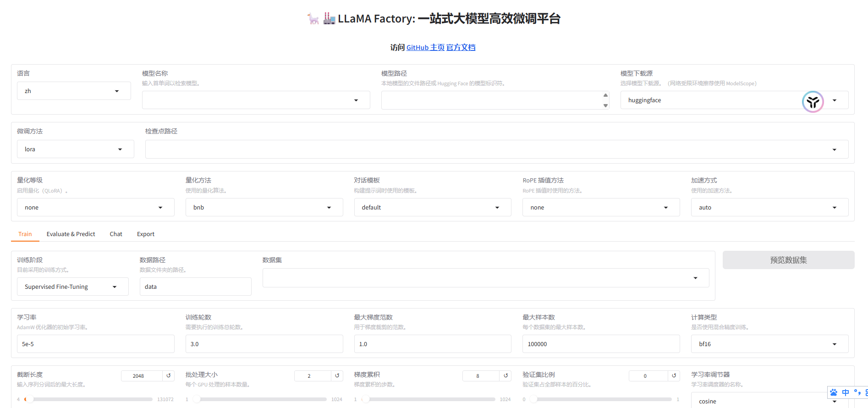Switch to the Export tab

[x=146, y=234]
